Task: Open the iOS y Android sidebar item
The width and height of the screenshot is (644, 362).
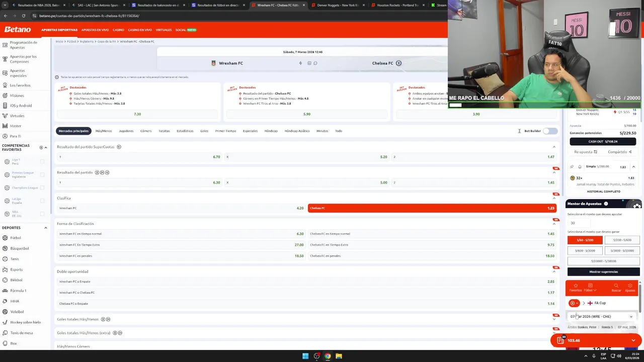Action: (21, 106)
